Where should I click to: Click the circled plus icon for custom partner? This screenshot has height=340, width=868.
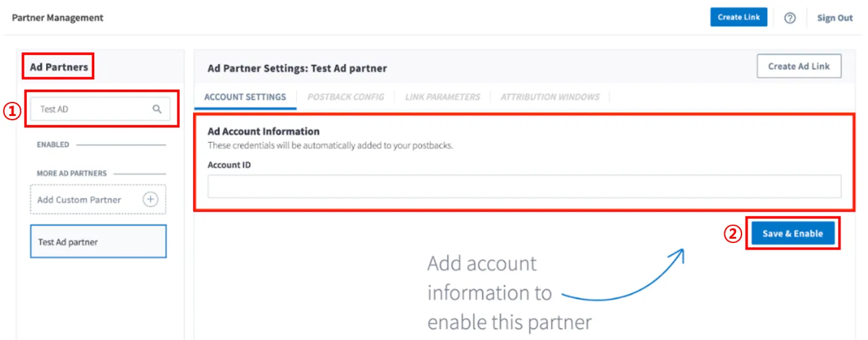point(150,199)
